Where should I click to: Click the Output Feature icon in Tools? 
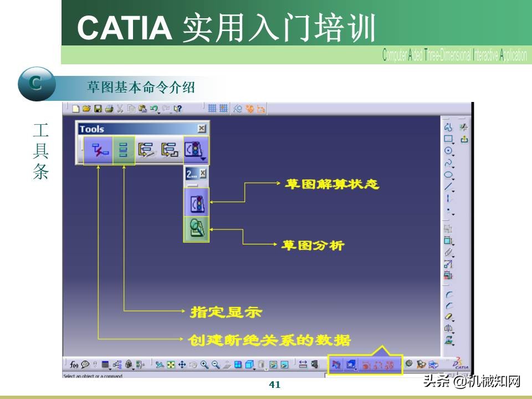(146, 150)
